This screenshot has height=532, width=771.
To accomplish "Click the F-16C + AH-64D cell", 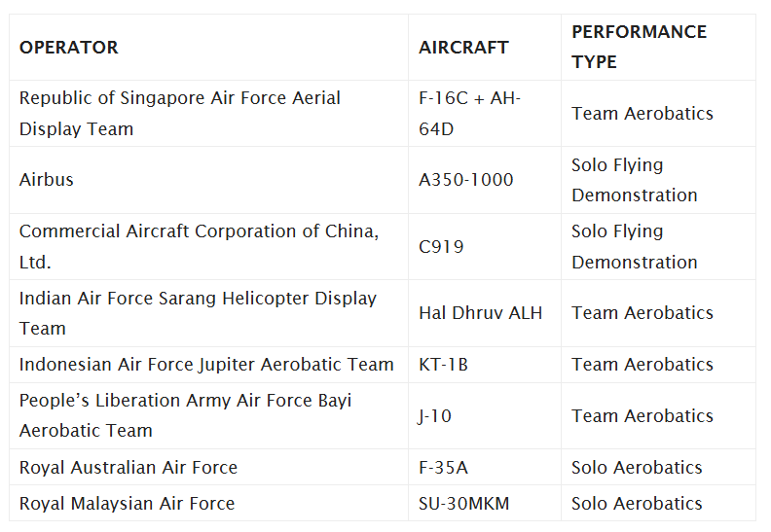I will pos(469,113).
